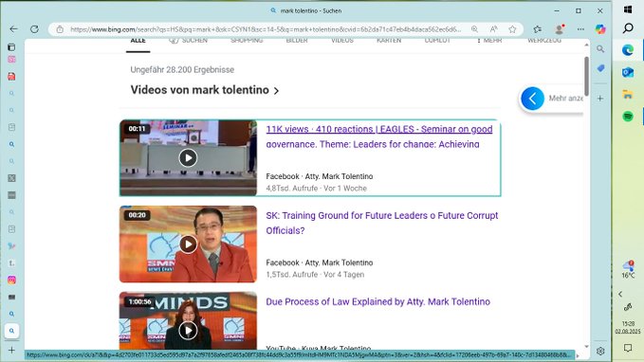Click '4,8Tsd. Aufrufe · Vor 1 Woche' text

(316, 189)
